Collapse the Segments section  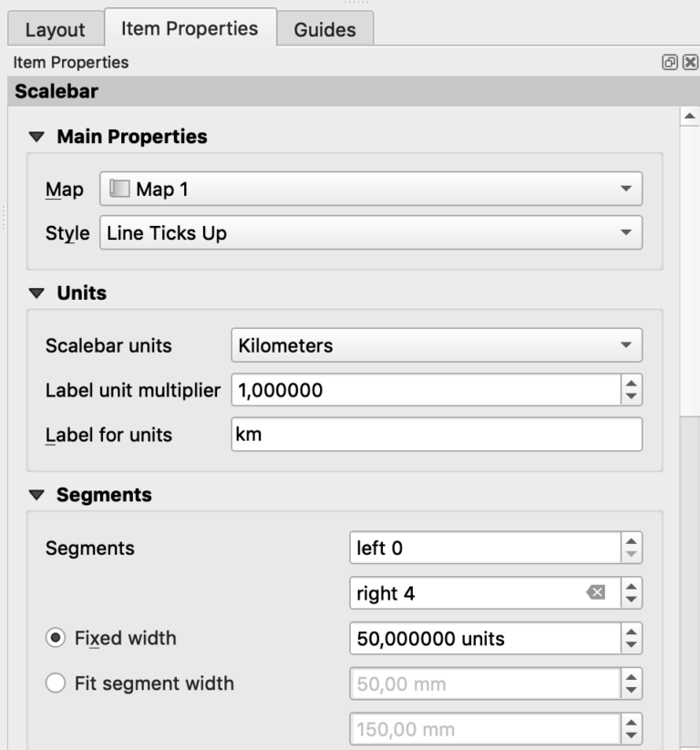36,495
